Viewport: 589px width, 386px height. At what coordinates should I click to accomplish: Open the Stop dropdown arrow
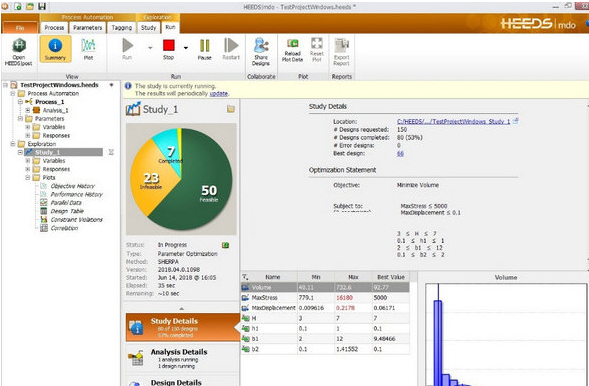(186, 48)
